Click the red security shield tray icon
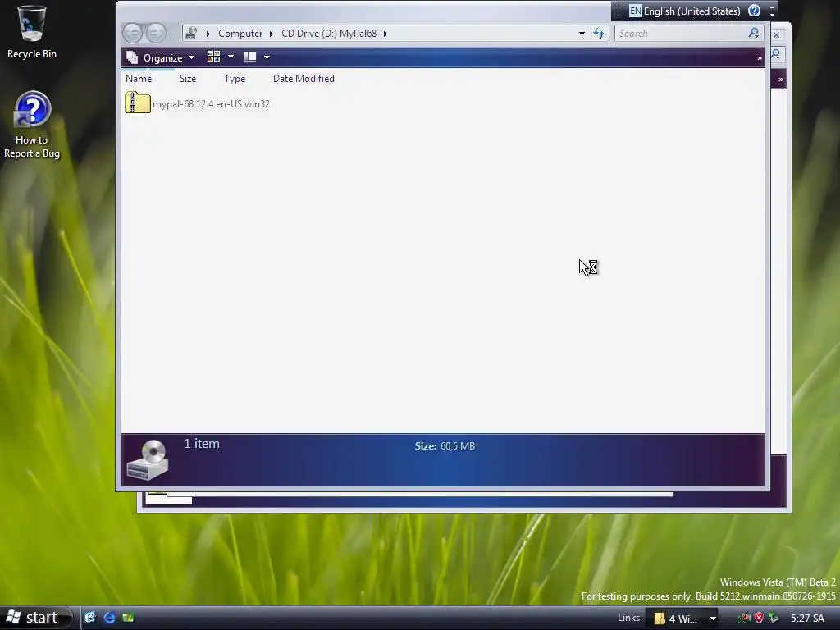Viewport: 840px width, 630px height. coord(759,619)
